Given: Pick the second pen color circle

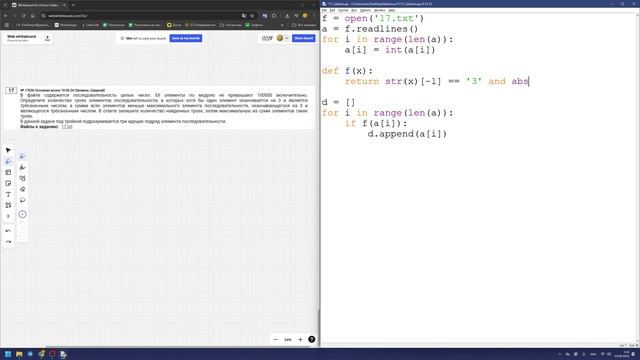Looking at the screenshot, I should tap(22, 225).
